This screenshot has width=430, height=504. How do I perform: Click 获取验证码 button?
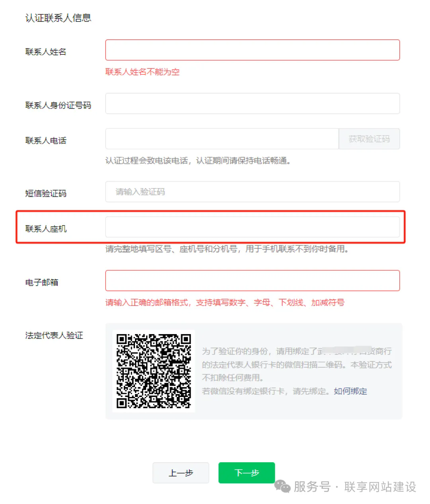369,139
